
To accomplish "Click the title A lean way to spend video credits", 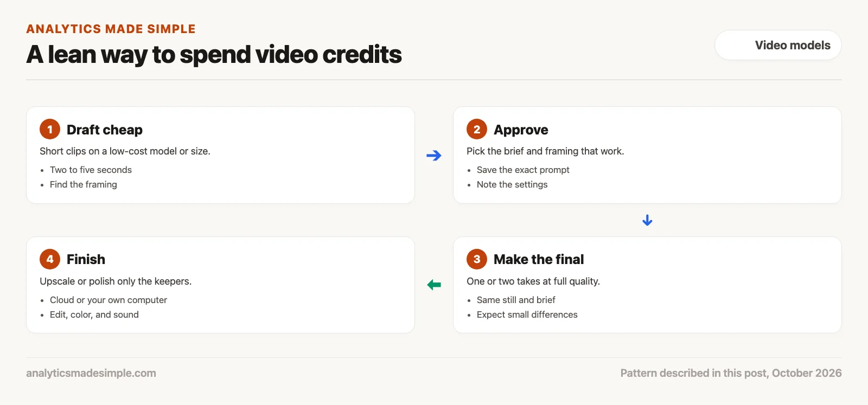I will tap(214, 54).
